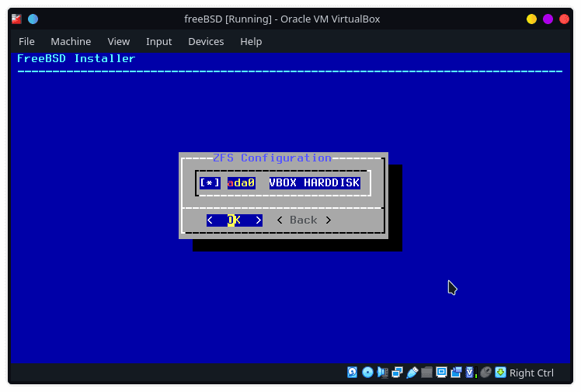The width and height of the screenshot is (581, 392).
Task: Toggle the ada0 disk checkbox
Action: tap(210, 183)
